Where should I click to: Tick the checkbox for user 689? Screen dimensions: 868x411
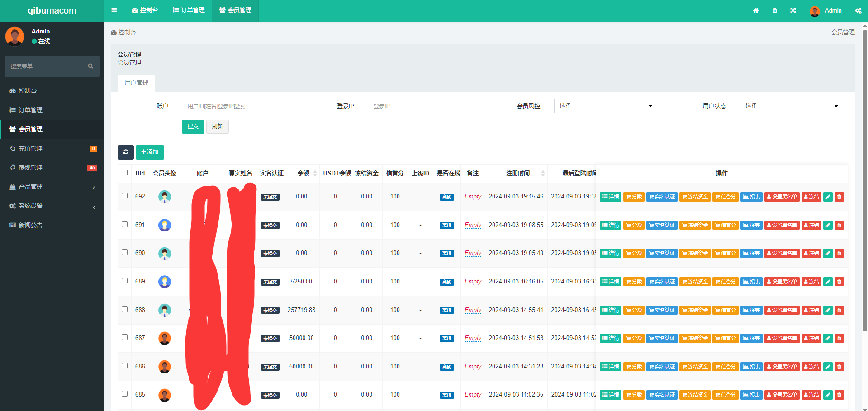coord(125,281)
